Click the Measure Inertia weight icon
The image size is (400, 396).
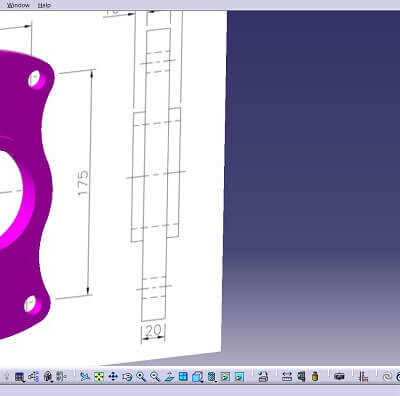314,377
